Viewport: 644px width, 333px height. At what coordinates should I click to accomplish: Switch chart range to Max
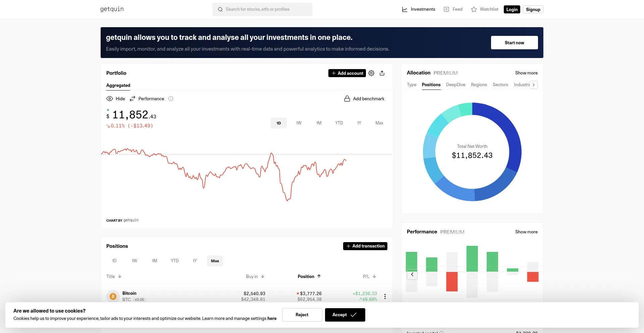pos(379,123)
